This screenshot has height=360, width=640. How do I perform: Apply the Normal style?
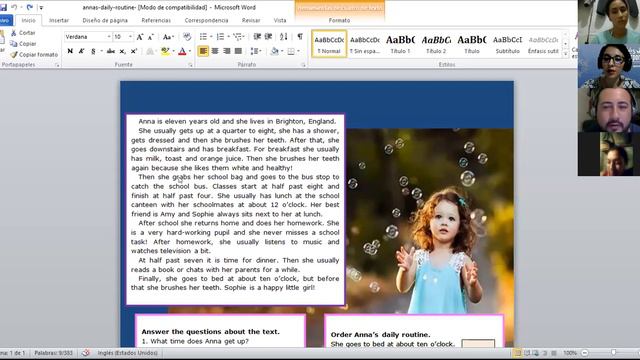coord(329,44)
